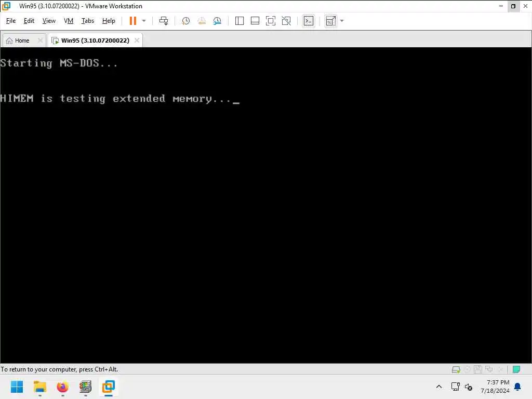Close the Home tab
Image resolution: width=532 pixels, height=399 pixels.
[x=40, y=41]
